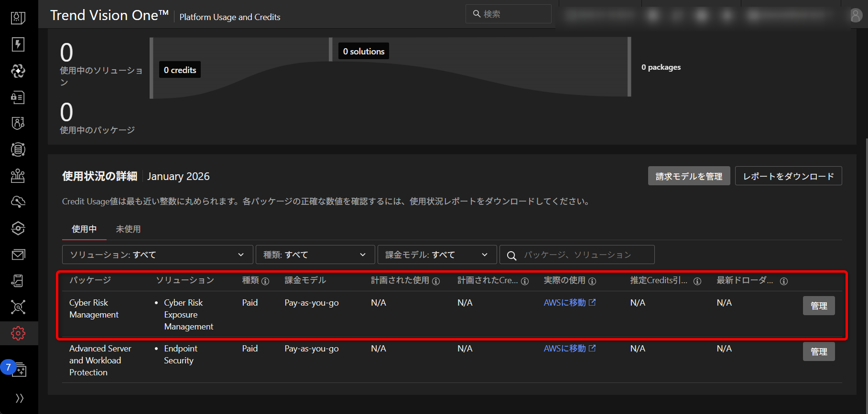
Task: Click the 課金モデル column header
Action: [305, 280]
